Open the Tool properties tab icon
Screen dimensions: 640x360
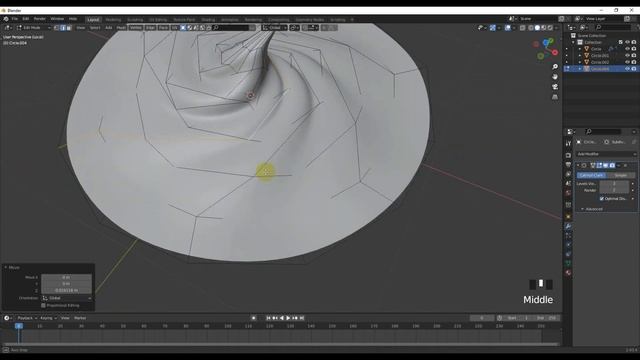(x=569, y=144)
